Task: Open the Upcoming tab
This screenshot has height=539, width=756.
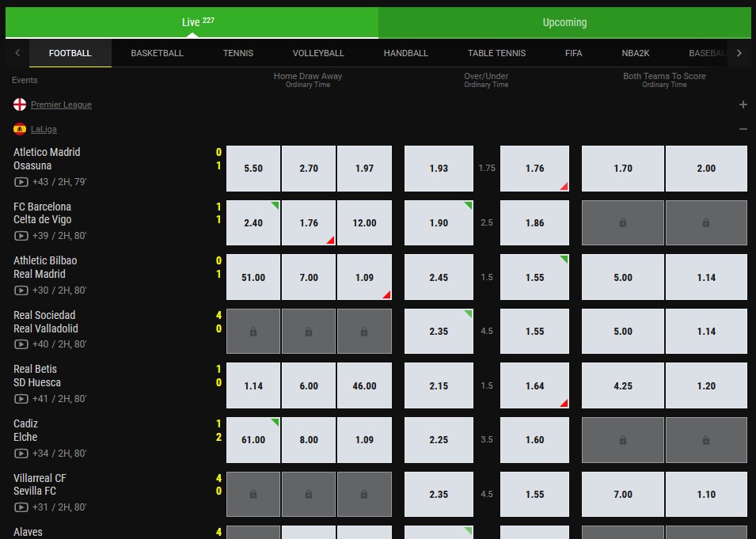Action: coord(564,22)
